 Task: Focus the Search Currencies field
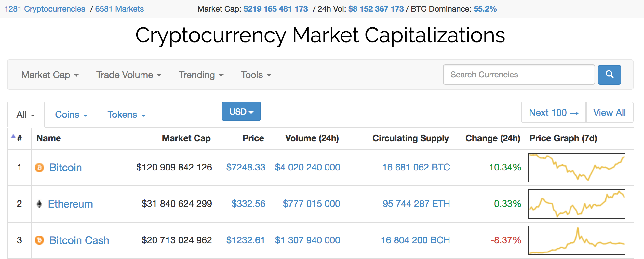(519, 75)
